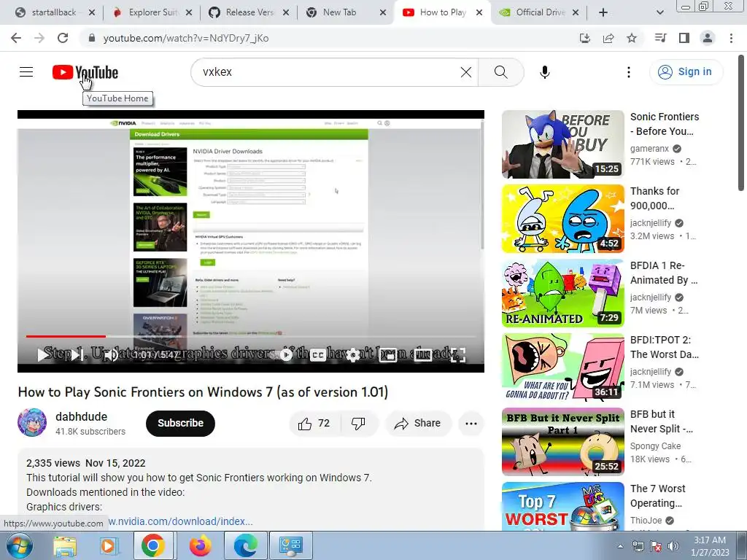Play the video
The height and width of the screenshot is (560, 747).
[42, 355]
